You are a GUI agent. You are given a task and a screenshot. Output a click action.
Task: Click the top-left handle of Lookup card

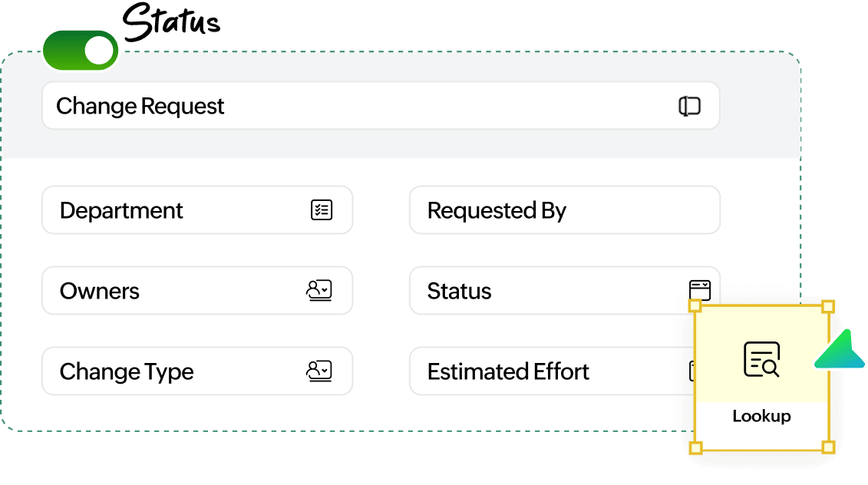pyautogui.click(x=695, y=306)
